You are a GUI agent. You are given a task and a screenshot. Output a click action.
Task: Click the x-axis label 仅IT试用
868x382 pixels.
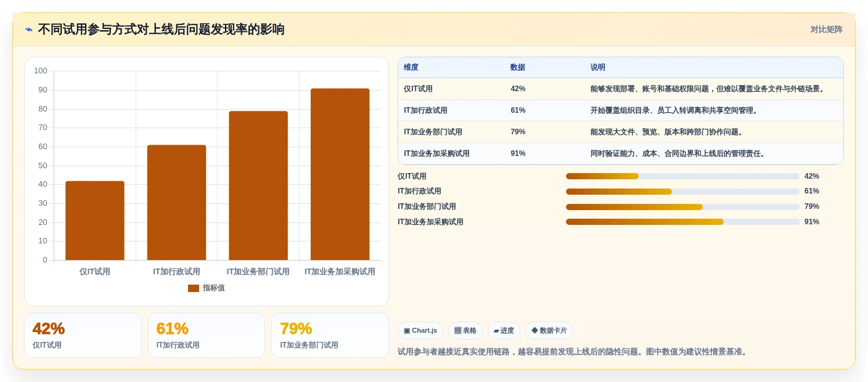[95, 272]
